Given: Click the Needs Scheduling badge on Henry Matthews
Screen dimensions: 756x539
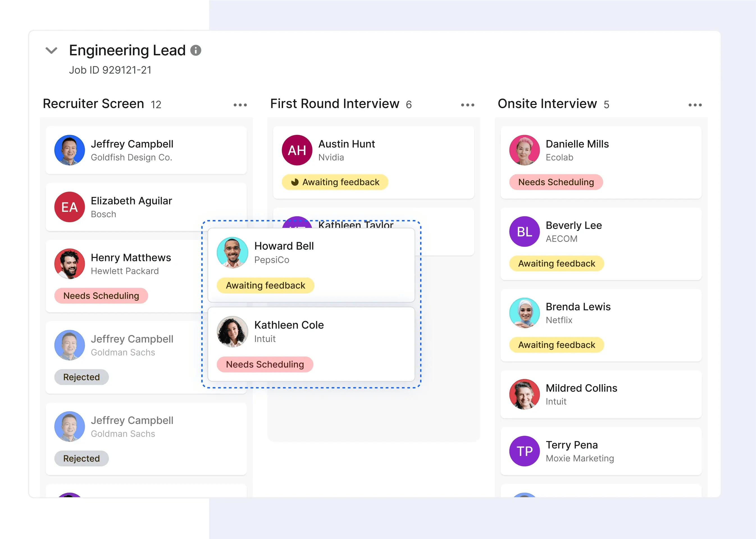Looking at the screenshot, I should (x=101, y=296).
